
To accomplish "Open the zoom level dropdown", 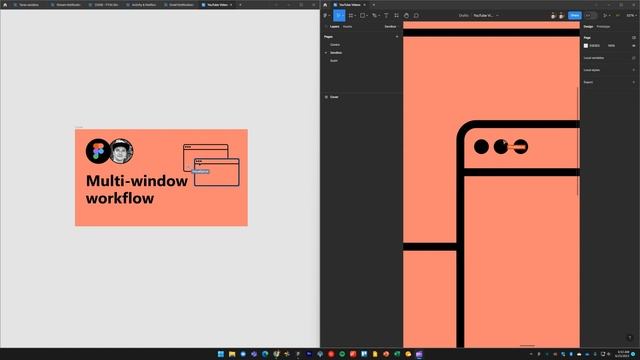I will [x=631, y=16].
